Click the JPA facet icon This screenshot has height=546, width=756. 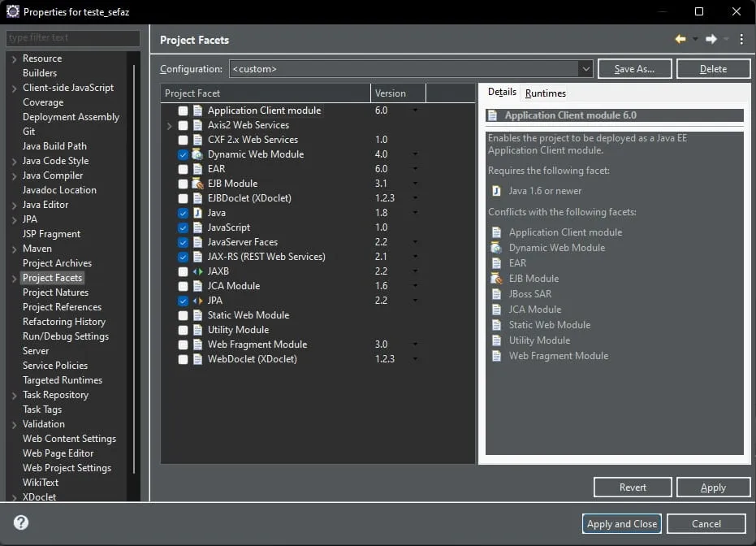coord(197,301)
